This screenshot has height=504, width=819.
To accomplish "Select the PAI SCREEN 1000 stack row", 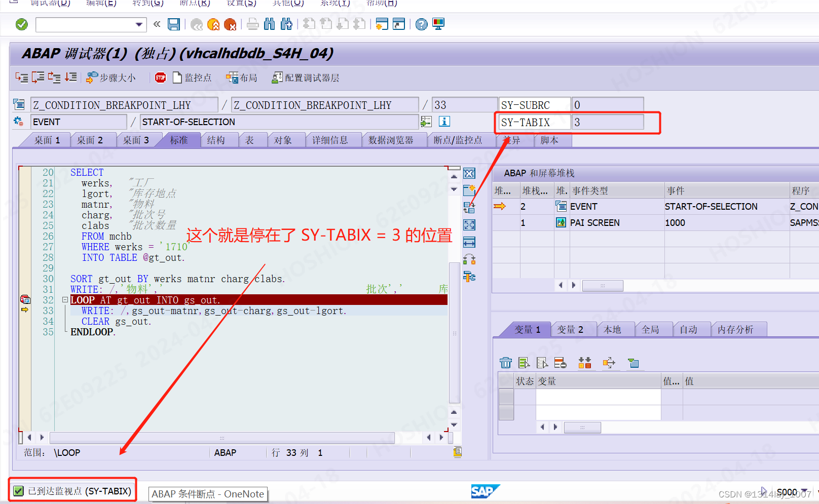I will (655, 222).
